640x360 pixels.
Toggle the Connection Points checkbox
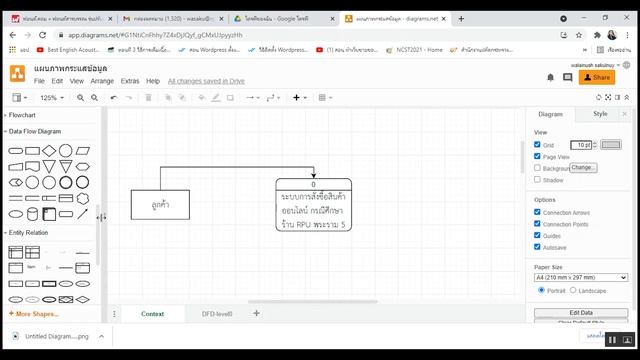pyautogui.click(x=537, y=224)
